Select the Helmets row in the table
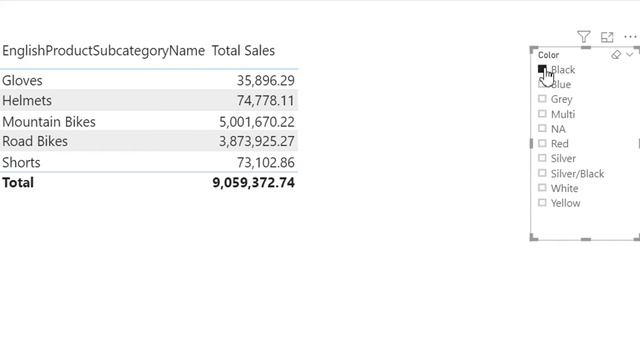 tap(149, 100)
